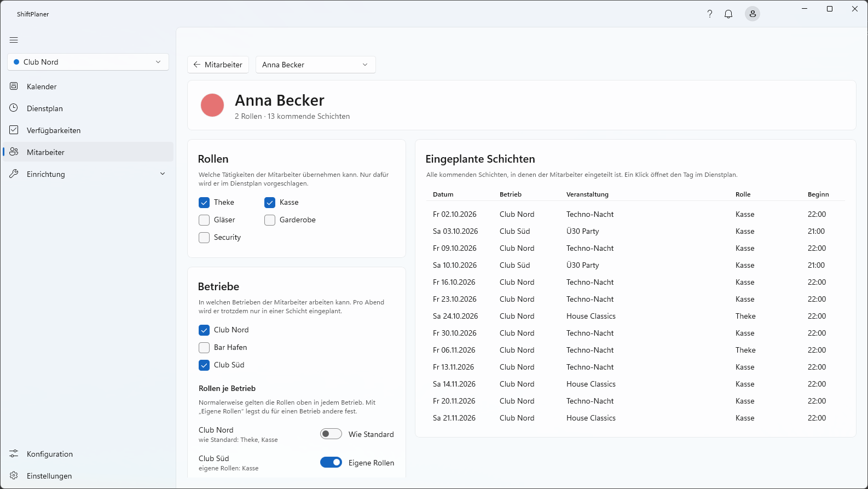This screenshot has width=868, height=489.
Task: Click the help question mark icon
Action: tap(710, 14)
